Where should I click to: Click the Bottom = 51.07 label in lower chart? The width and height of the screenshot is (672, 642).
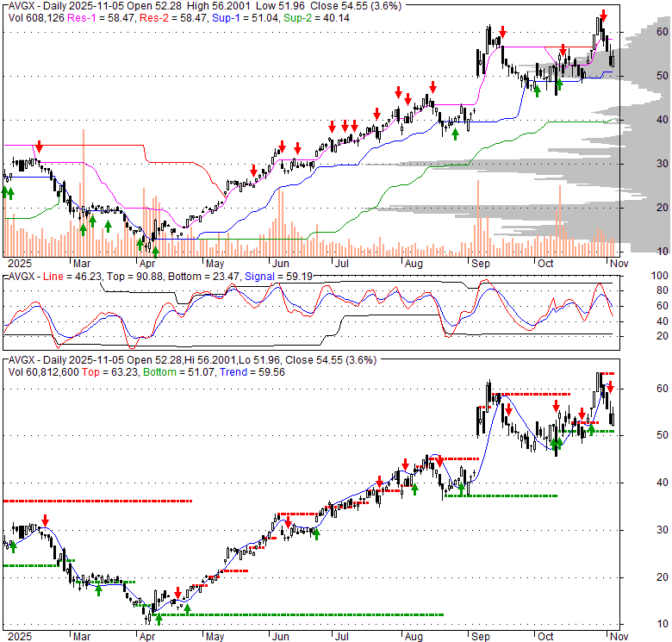178,372
